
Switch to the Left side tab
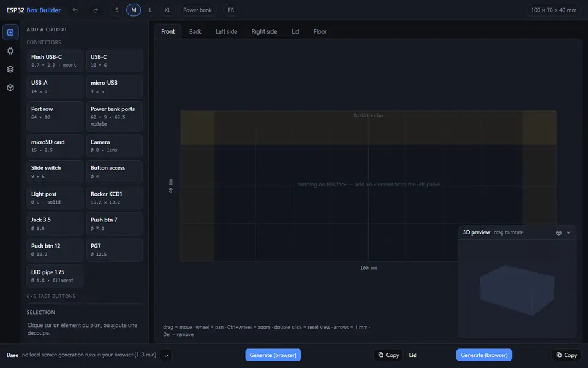pos(226,31)
